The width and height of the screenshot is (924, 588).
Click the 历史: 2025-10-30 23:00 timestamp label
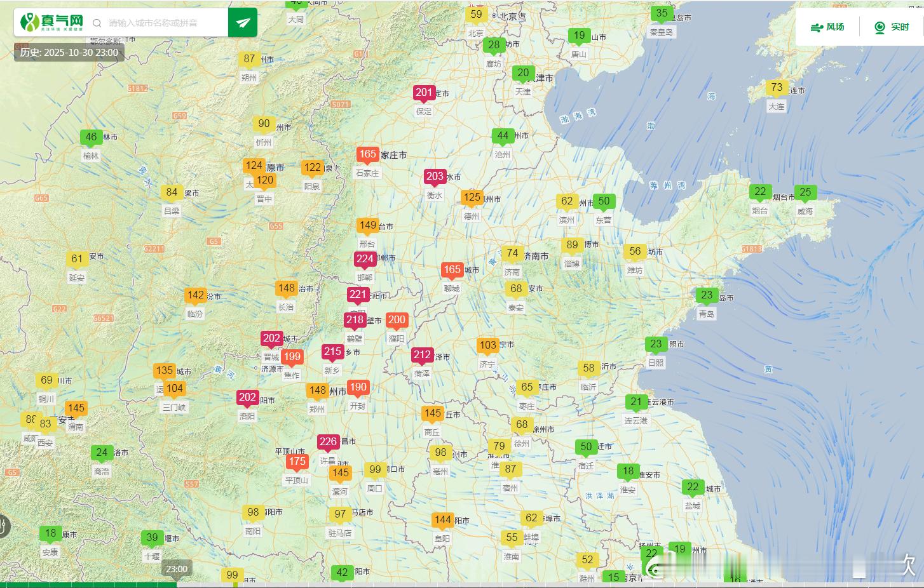pos(69,53)
